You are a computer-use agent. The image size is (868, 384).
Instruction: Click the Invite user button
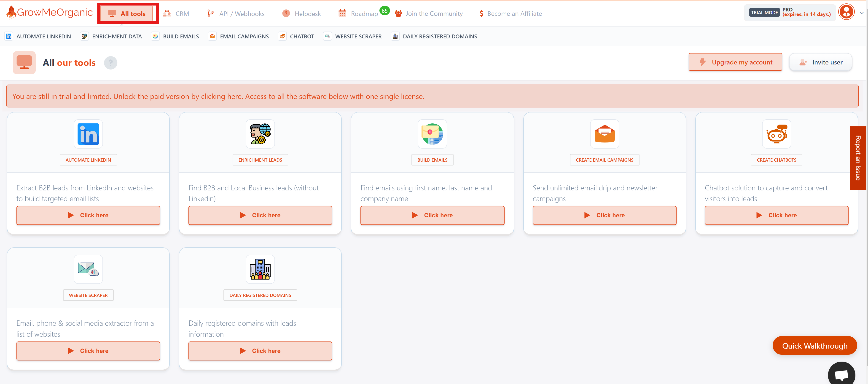click(820, 62)
